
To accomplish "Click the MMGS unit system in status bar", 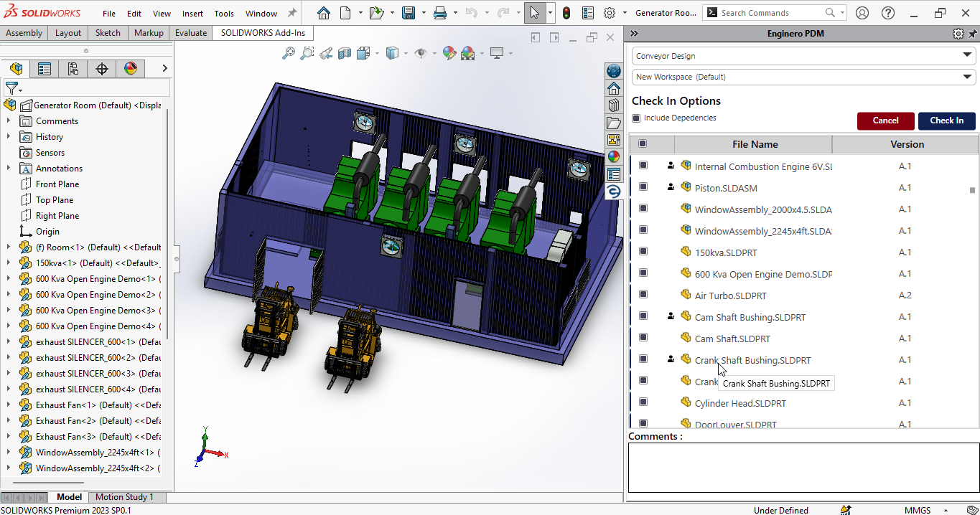I will click(x=918, y=510).
